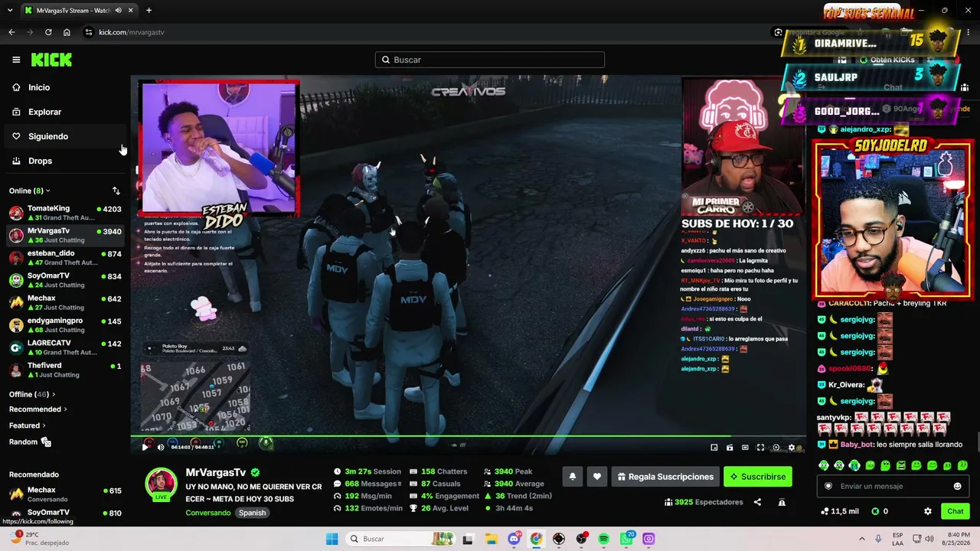Select MrVargasTv in the online list
This screenshot has width=980, height=551.
coord(65,235)
